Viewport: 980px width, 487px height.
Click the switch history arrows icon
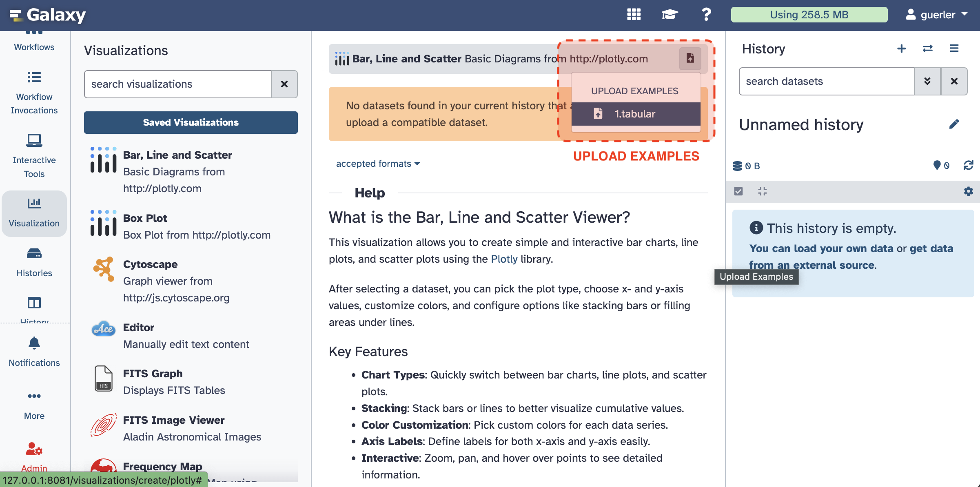click(x=927, y=49)
